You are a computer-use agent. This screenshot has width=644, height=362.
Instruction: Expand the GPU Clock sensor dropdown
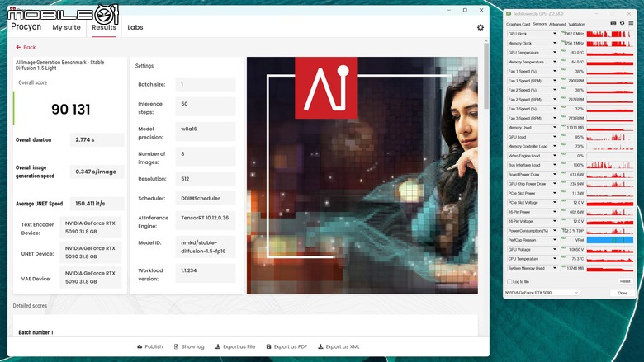[555, 34]
